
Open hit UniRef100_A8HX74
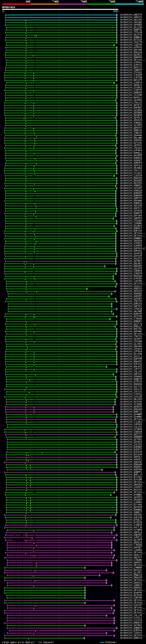pyautogui.click(x=131, y=15)
